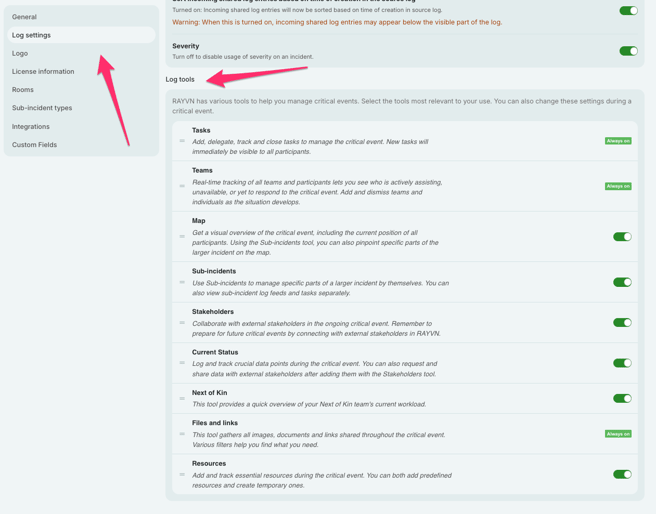Open Sub-incident types in the sidebar
The height and width of the screenshot is (514, 656).
(42, 108)
